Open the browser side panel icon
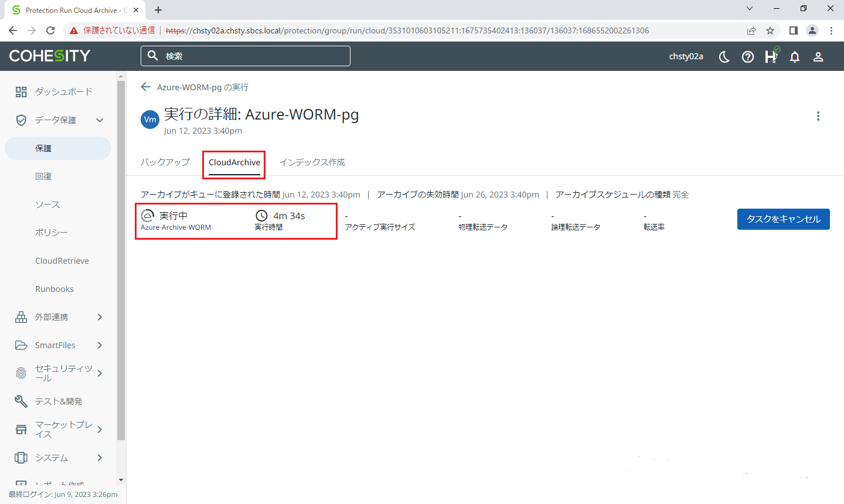The width and height of the screenshot is (844, 504). tap(793, 30)
